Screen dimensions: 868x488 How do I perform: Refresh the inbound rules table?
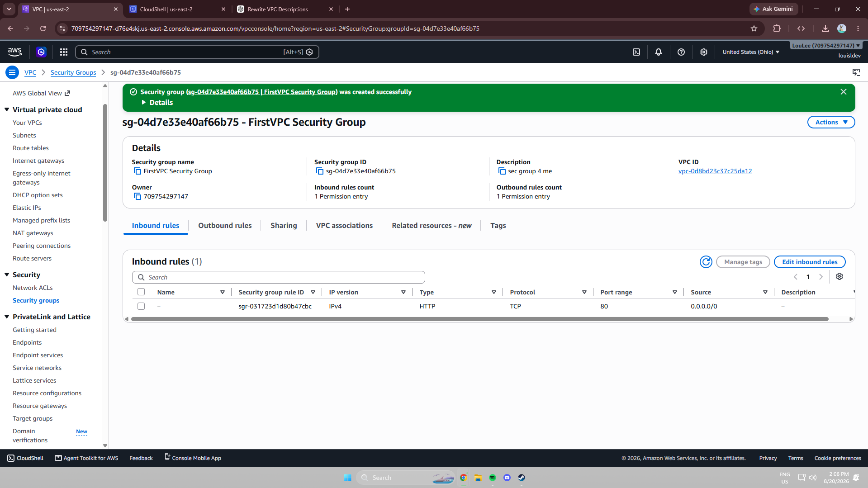point(706,262)
